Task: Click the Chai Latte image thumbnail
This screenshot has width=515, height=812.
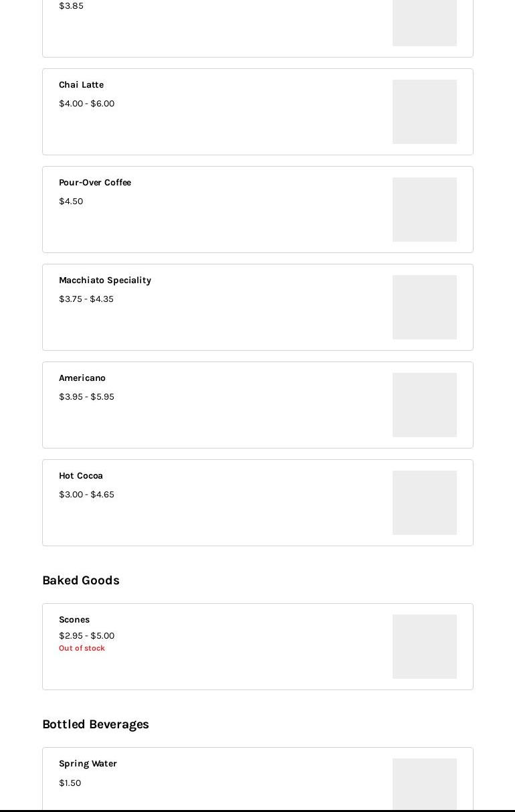Action: point(425,112)
